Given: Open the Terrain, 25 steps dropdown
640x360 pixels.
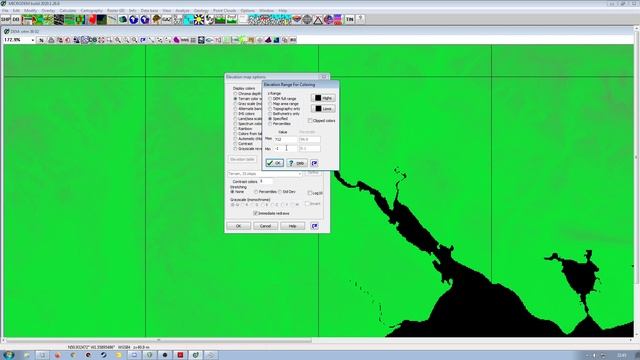Looking at the screenshot, I should point(264,174).
